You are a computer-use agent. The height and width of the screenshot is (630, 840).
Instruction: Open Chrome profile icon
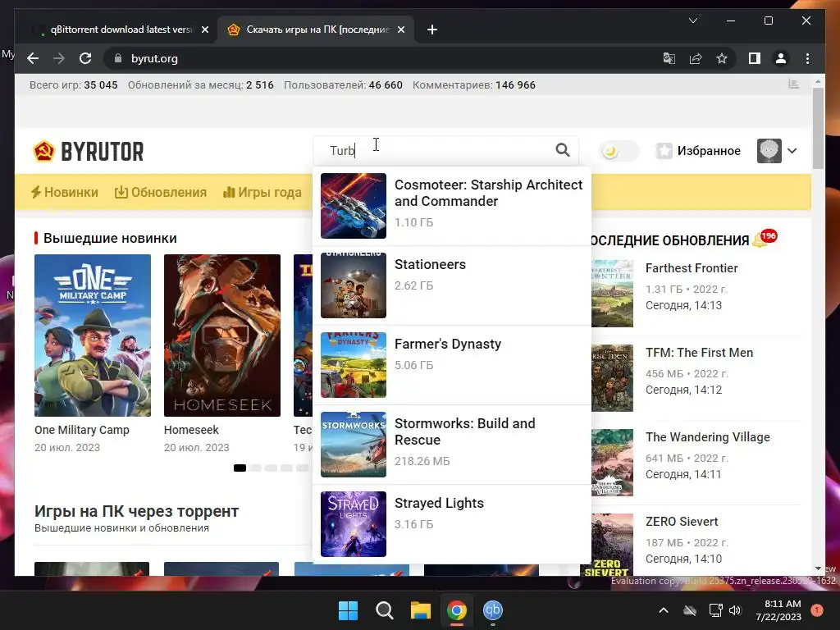click(781, 58)
